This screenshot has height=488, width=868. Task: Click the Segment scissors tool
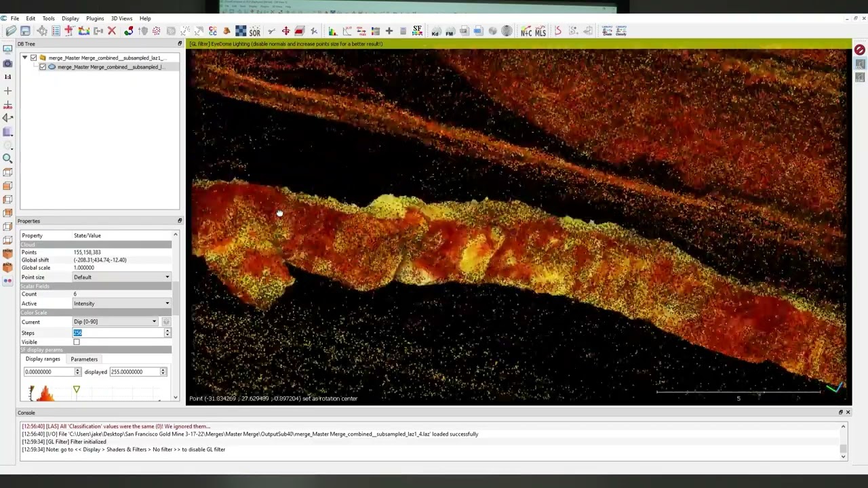(271, 31)
